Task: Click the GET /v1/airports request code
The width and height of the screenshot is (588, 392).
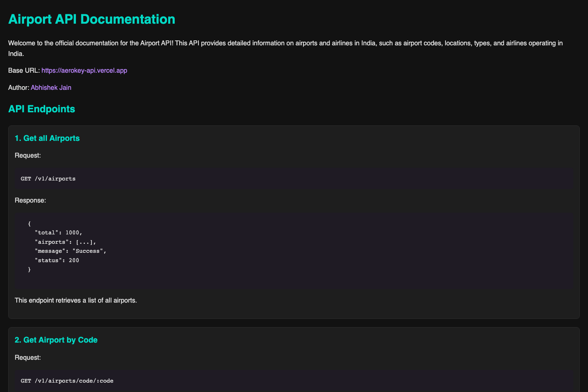Action: point(48,179)
